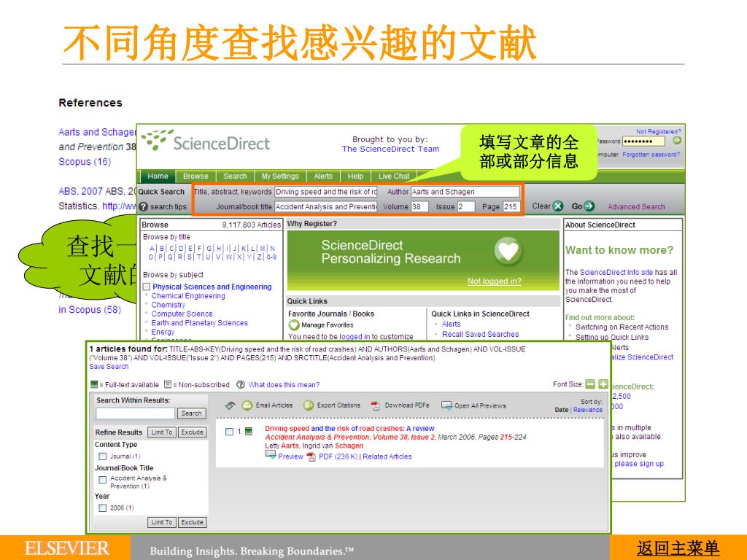Image resolution: width=747 pixels, height=560 pixels.
Task: Decrease font size with minus icon
Action: point(590,384)
